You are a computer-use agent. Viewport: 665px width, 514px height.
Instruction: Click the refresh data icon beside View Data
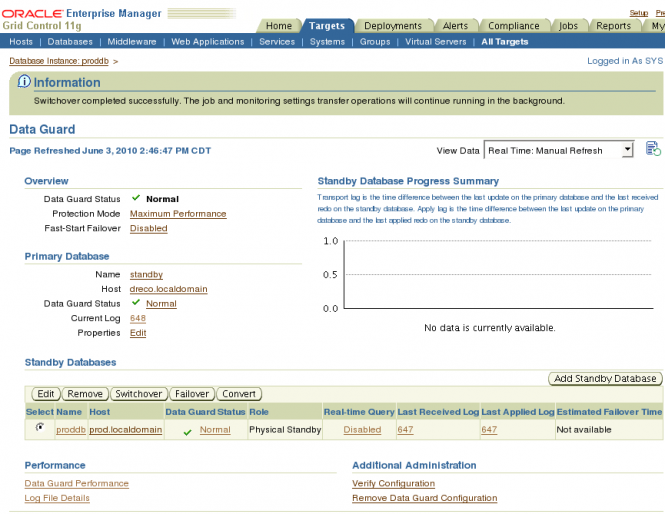click(x=653, y=149)
